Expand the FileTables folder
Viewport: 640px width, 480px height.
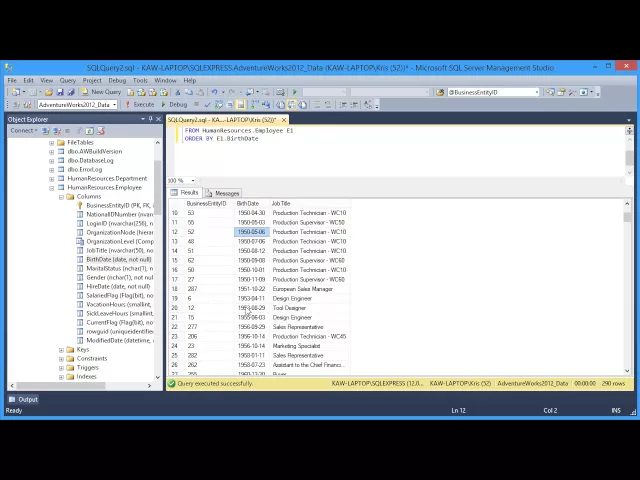(x=51, y=143)
